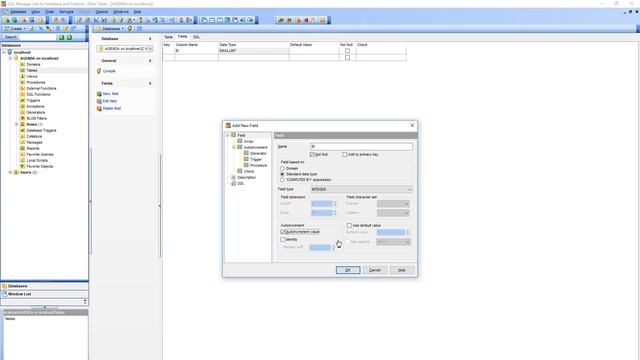Open the Field type INTEGER dropdown
Viewport: 640px width, 360px height.
click(x=361, y=189)
